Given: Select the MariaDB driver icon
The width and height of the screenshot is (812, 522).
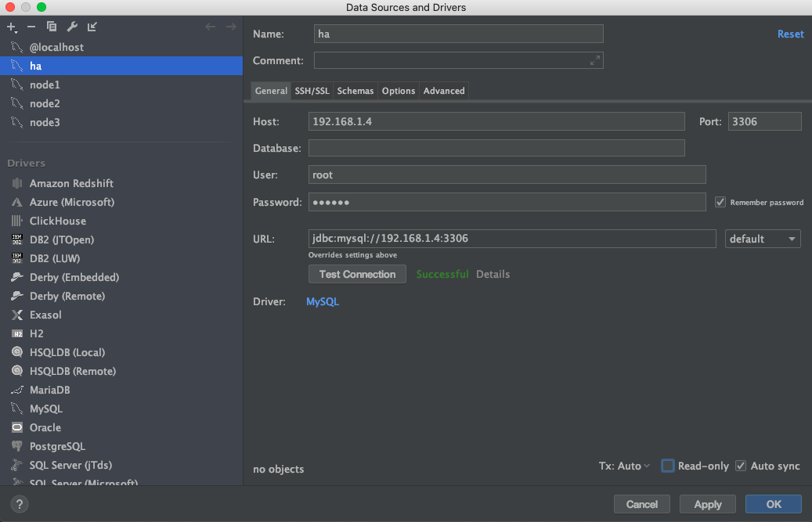Looking at the screenshot, I should pyautogui.click(x=17, y=390).
